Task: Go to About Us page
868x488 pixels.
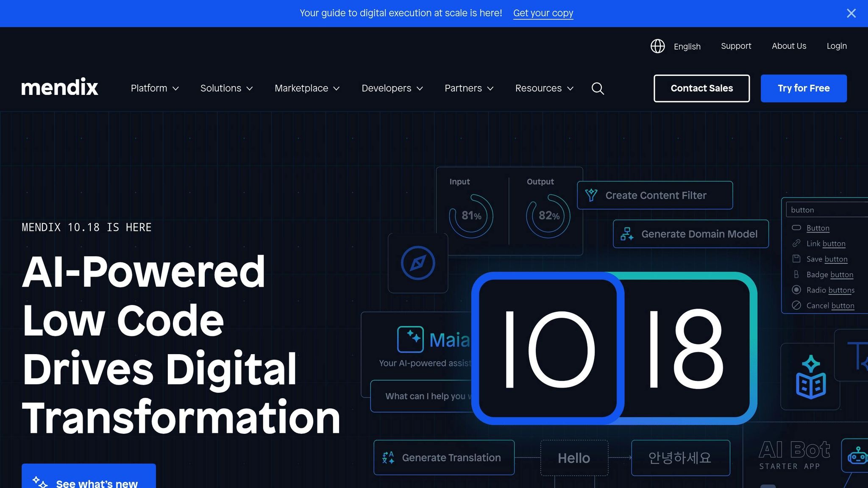Action: tap(789, 46)
